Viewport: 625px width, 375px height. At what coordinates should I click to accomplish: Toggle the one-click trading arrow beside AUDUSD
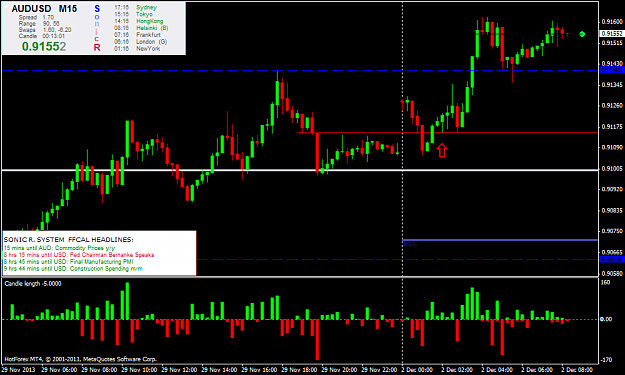(x=6, y=6)
